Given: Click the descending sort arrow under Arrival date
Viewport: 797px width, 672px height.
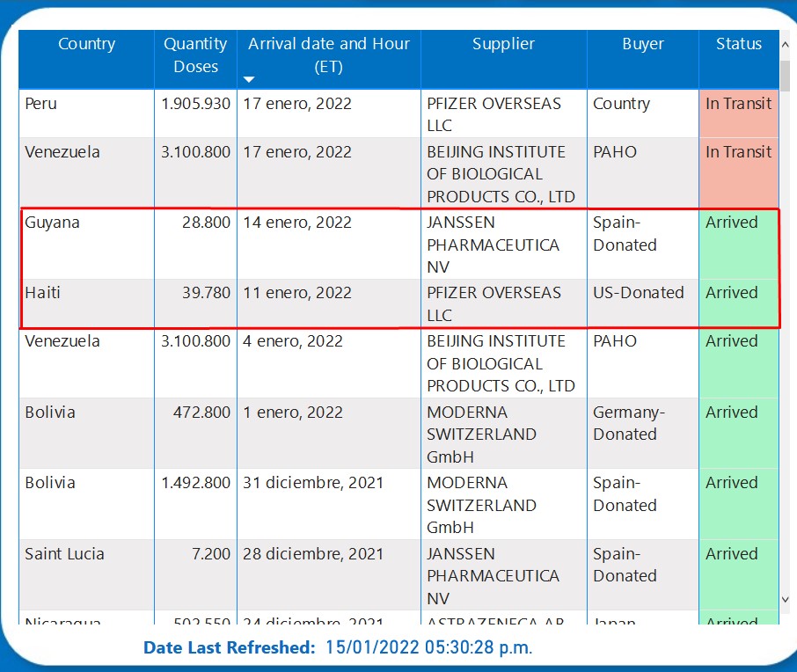Looking at the screenshot, I should tap(249, 79).
